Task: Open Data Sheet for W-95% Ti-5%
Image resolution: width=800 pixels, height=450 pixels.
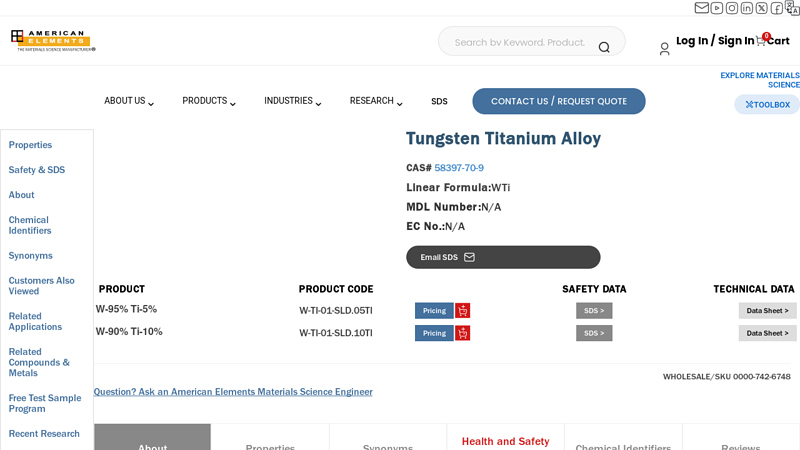Action: coord(767,311)
